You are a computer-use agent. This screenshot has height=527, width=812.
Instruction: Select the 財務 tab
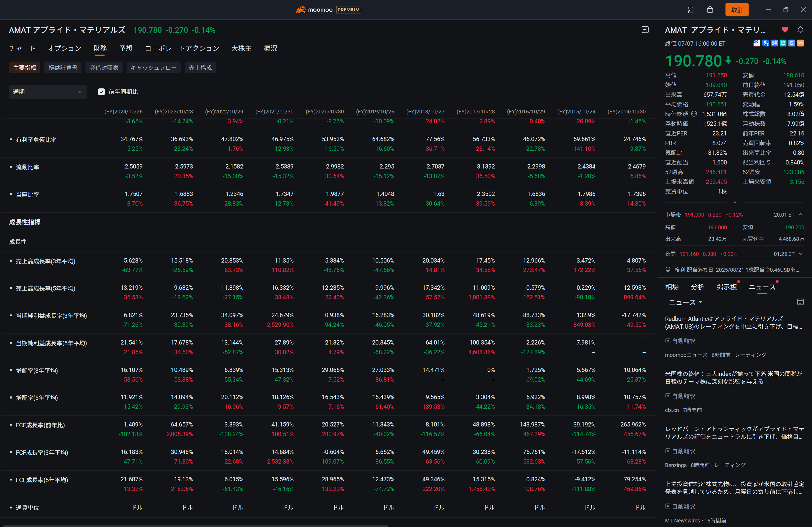pyautogui.click(x=100, y=48)
